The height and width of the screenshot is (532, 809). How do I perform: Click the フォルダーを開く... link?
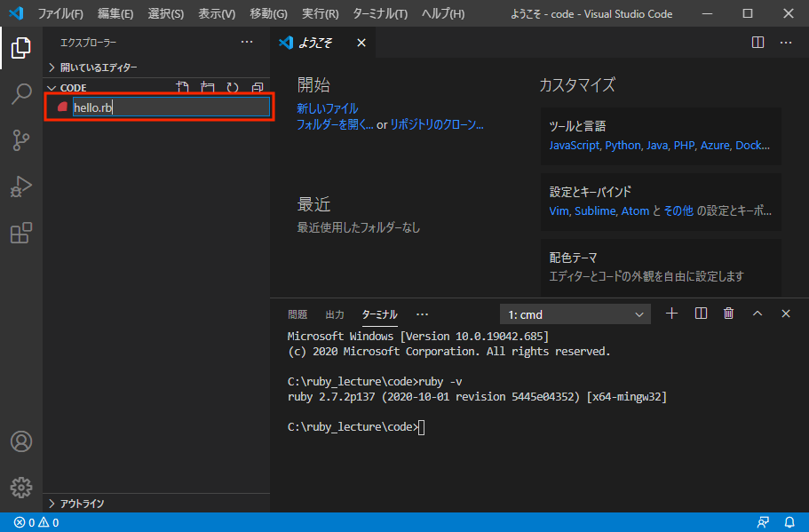pyautogui.click(x=335, y=125)
